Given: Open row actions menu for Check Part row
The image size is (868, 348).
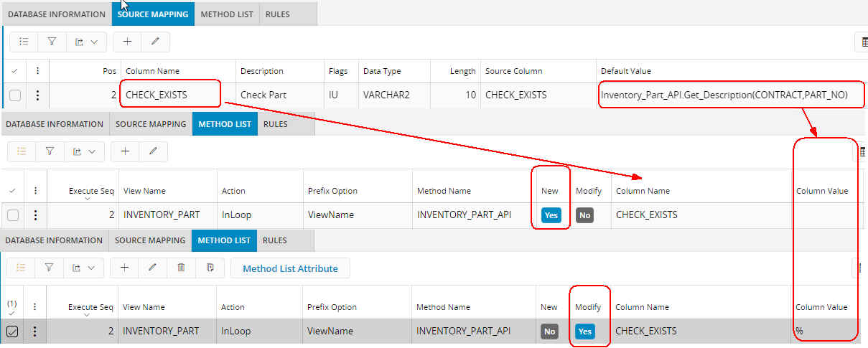Looking at the screenshot, I should point(37,95).
